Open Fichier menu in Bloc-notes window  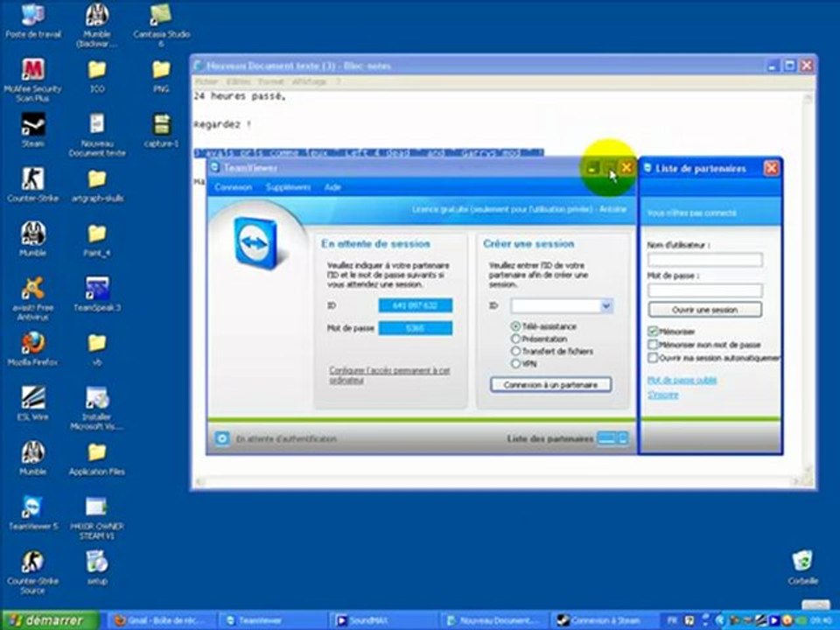click(x=206, y=81)
